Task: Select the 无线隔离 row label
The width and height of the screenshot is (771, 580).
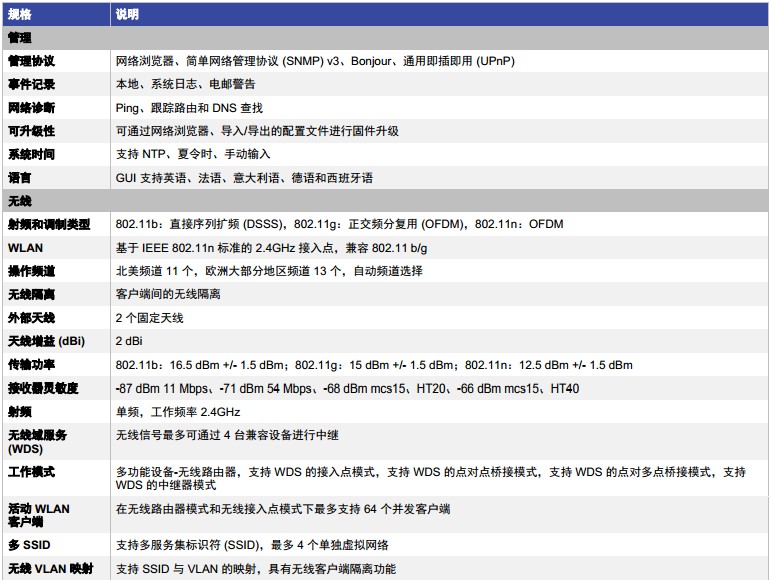Action: pyautogui.click(x=32, y=294)
